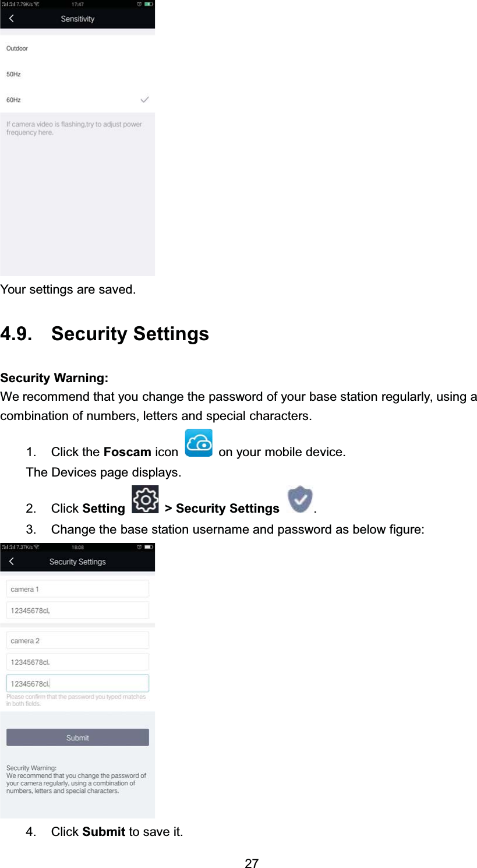The height and width of the screenshot is (868, 477).
Task: Click the blue Foscam cloud icon
Action: pyautogui.click(x=199, y=443)
